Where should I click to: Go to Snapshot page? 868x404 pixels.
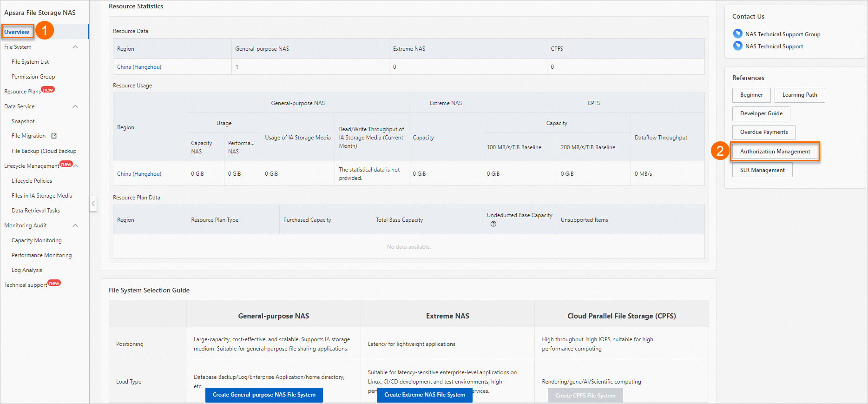point(23,121)
